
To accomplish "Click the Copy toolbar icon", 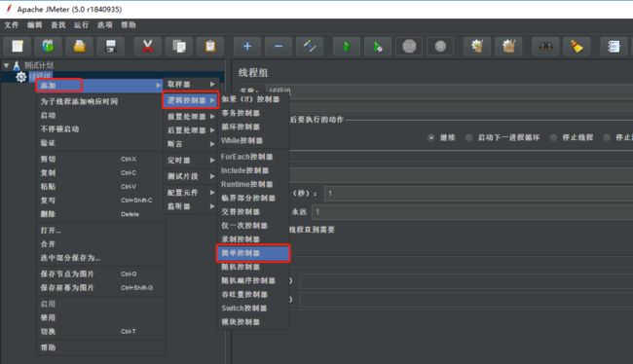I will point(179,47).
